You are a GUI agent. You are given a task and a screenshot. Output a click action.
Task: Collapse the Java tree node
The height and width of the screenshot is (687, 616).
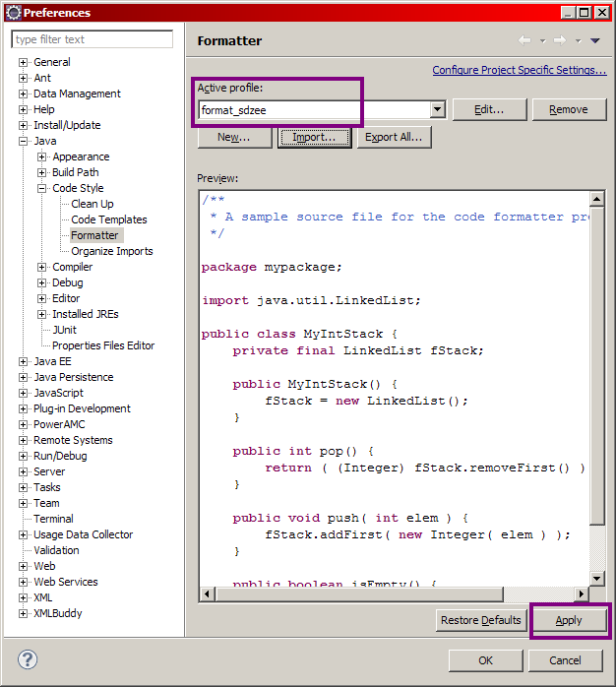click(24, 141)
